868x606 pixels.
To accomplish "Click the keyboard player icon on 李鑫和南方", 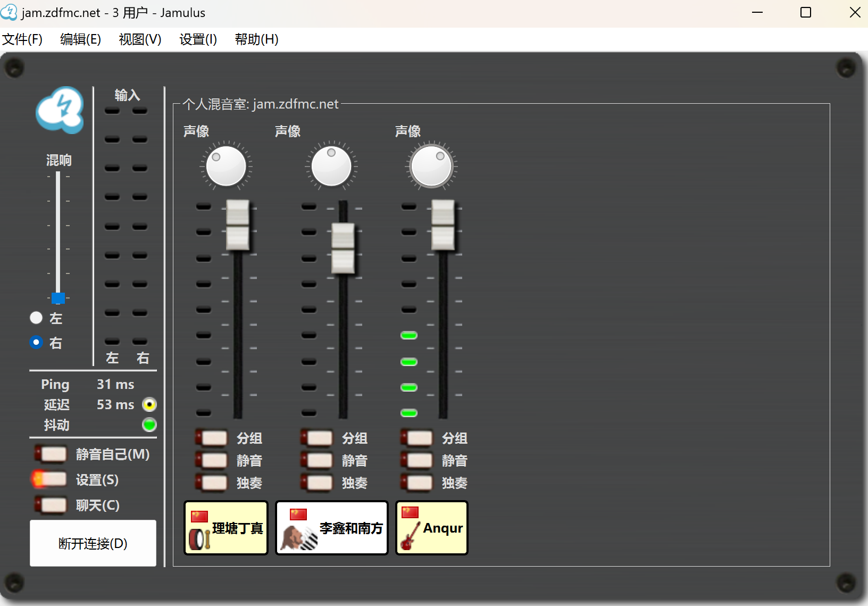I will tap(299, 537).
